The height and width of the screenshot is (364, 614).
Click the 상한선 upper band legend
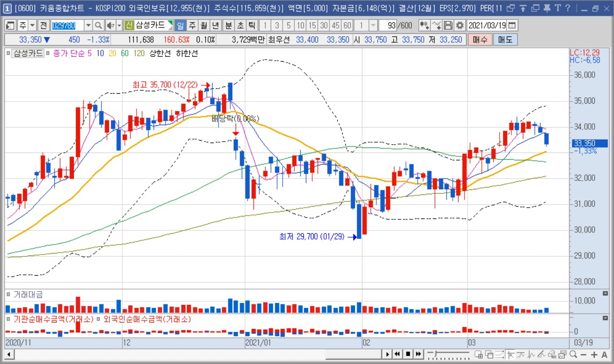click(160, 53)
